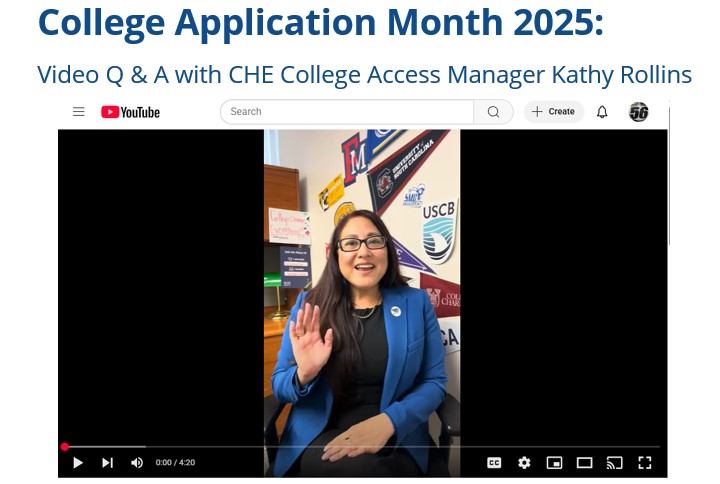Open the YouTube hamburger guide menu
Screen dimensions: 720x484
click(x=79, y=112)
